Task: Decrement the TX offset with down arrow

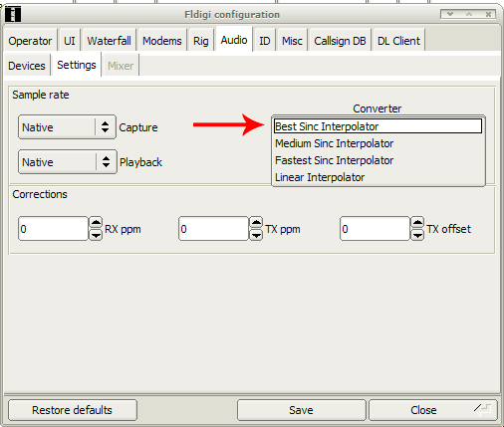Action: 417,235
